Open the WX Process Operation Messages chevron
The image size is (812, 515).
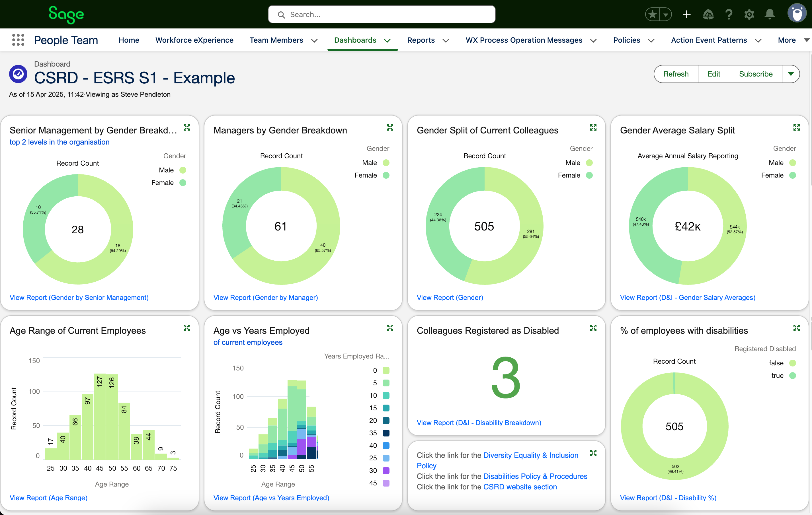coord(594,40)
